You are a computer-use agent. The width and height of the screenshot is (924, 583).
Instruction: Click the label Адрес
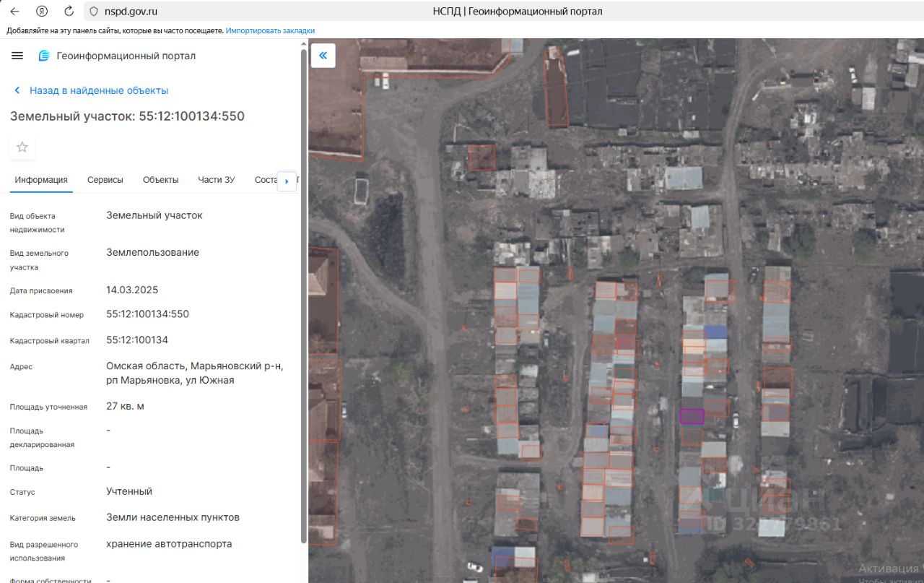(21, 367)
